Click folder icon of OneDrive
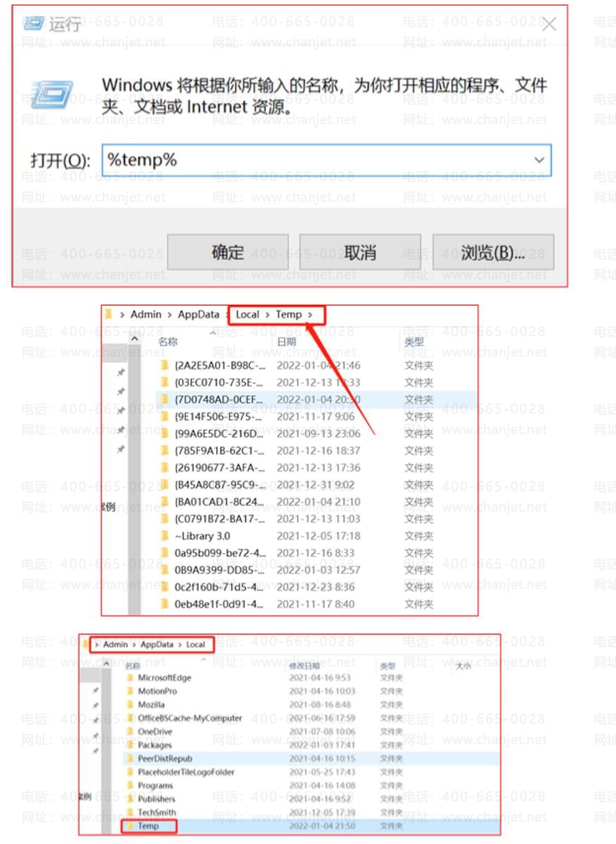The width and height of the screenshot is (616, 844). [130, 731]
